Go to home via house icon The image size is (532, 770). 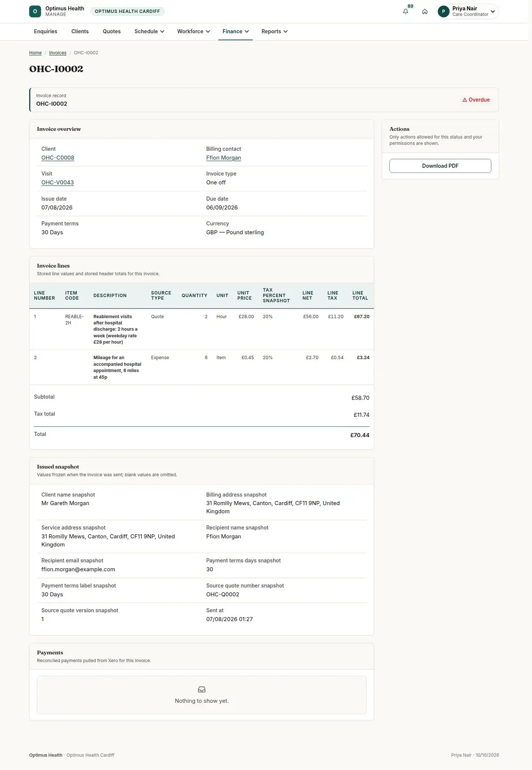point(425,12)
